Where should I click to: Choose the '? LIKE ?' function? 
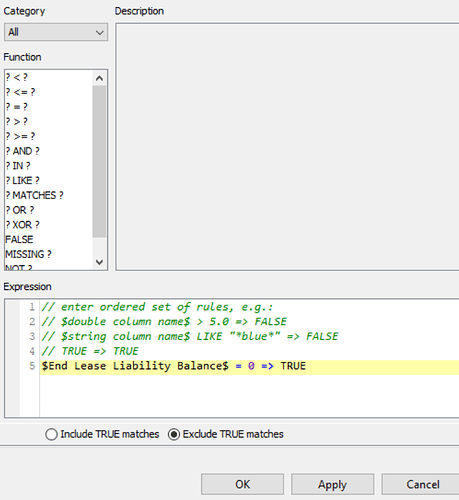coord(49,180)
